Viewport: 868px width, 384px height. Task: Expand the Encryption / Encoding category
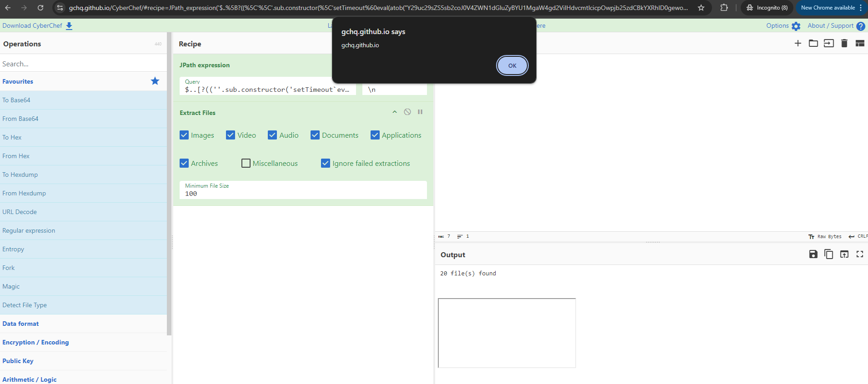(x=83, y=342)
